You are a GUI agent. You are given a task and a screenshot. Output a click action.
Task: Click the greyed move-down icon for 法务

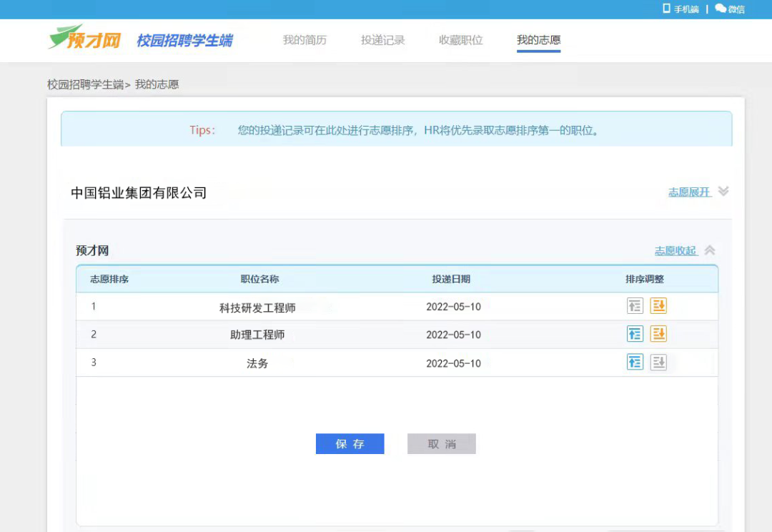click(658, 363)
